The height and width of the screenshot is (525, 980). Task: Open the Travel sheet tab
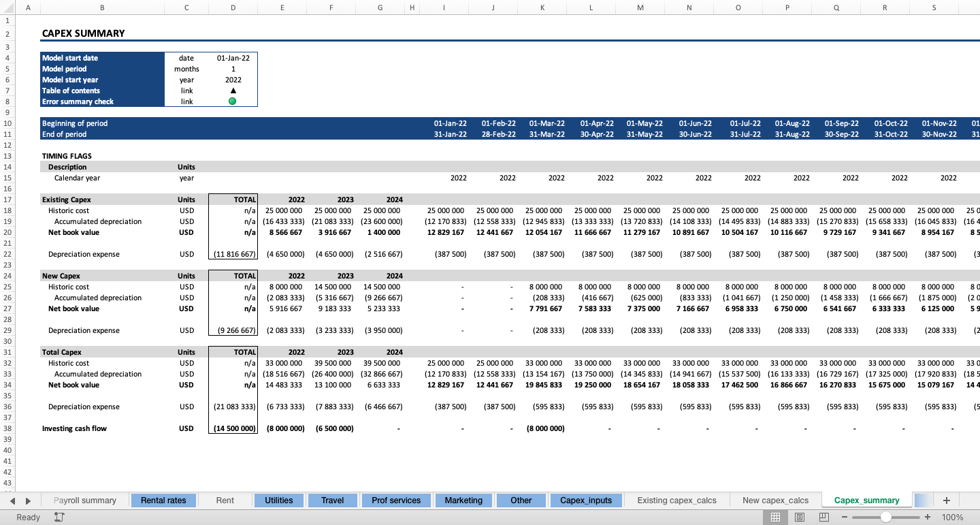click(332, 500)
